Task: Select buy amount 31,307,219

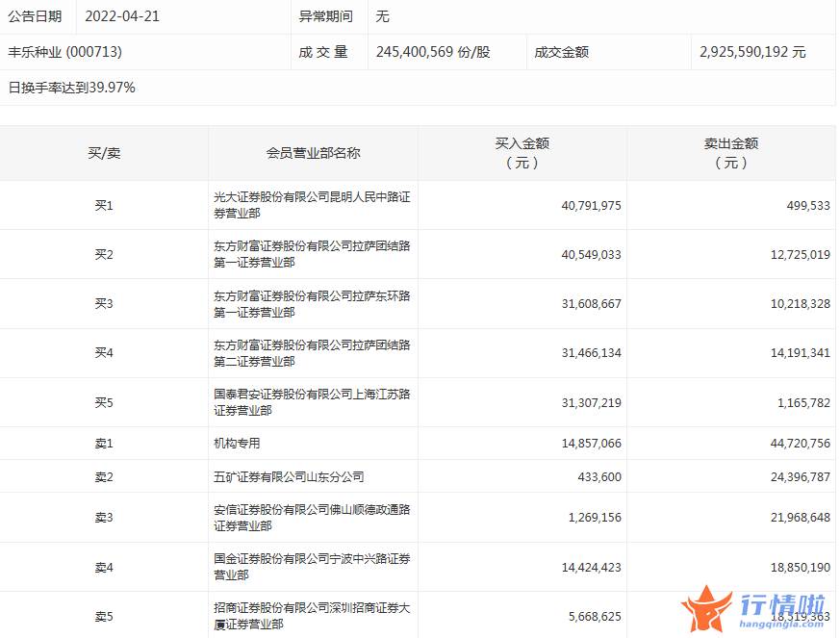Action: click(x=592, y=403)
